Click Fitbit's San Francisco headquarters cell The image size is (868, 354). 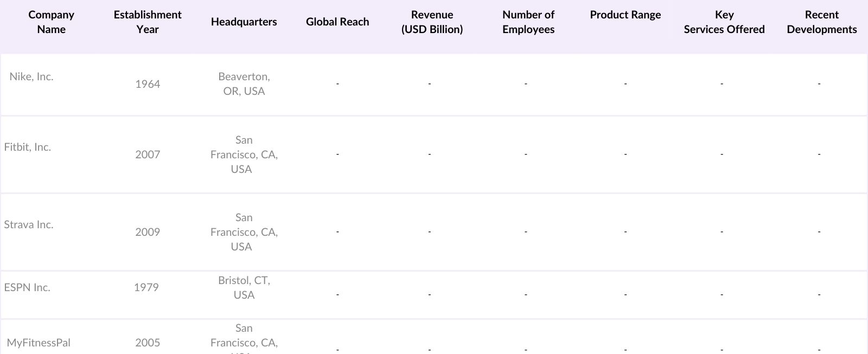pos(244,155)
